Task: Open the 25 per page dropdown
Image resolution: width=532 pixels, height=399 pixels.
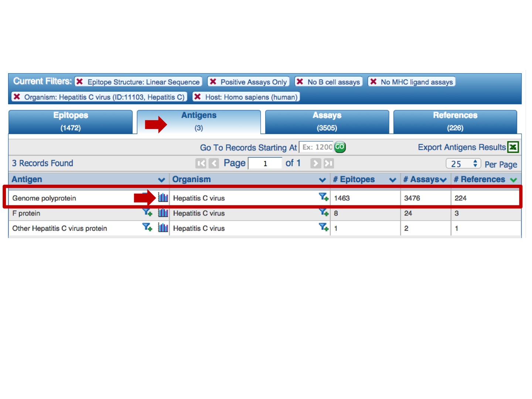Action: coord(463,164)
